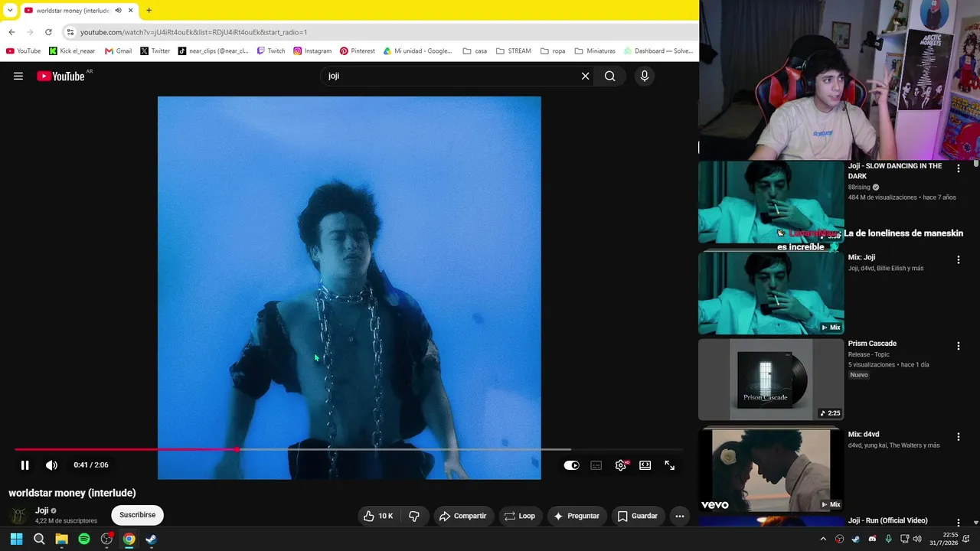Viewport: 980px width, 551px height.
Task: Expand the Miniaturas bookmarks folder
Action: [594, 51]
